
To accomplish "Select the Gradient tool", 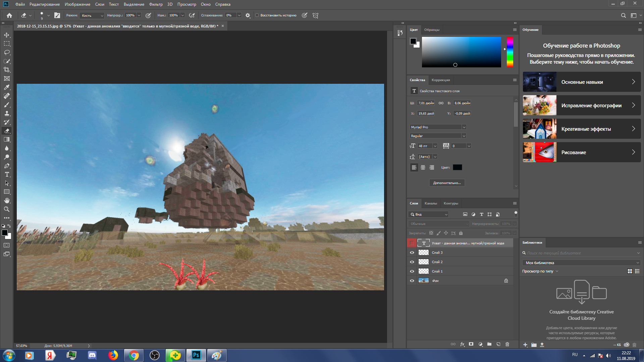I will click(x=7, y=139).
